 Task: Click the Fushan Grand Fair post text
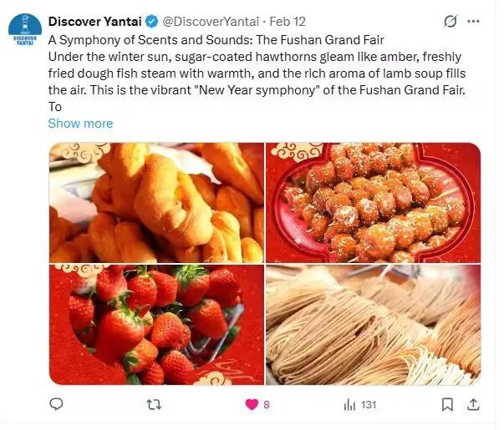pos(251,73)
